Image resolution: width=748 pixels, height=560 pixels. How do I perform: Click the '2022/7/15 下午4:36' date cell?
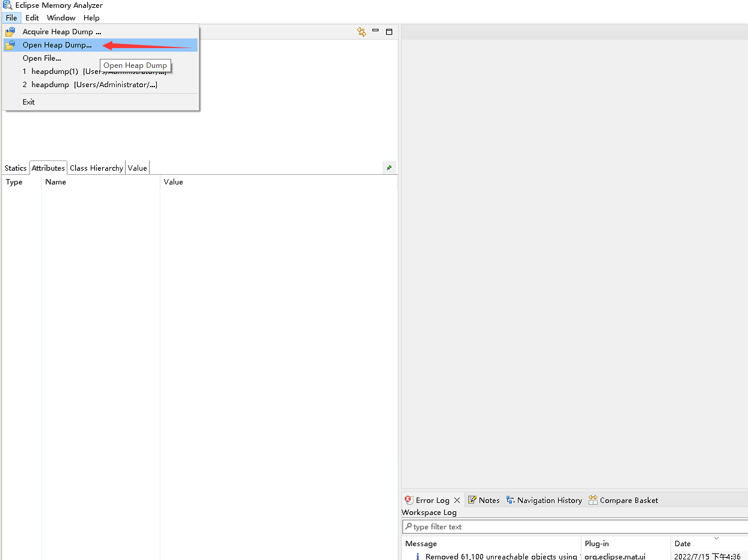(707, 556)
